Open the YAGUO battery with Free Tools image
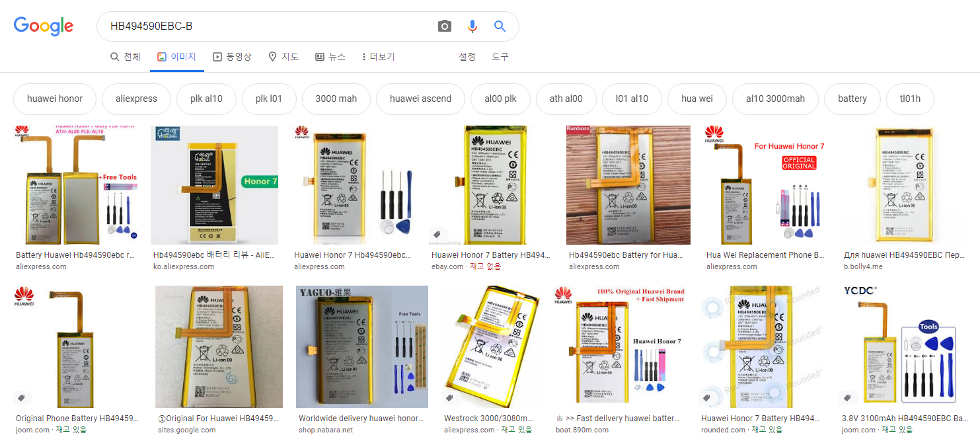Screen dimensions: 980x441 click(x=362, y=346)
